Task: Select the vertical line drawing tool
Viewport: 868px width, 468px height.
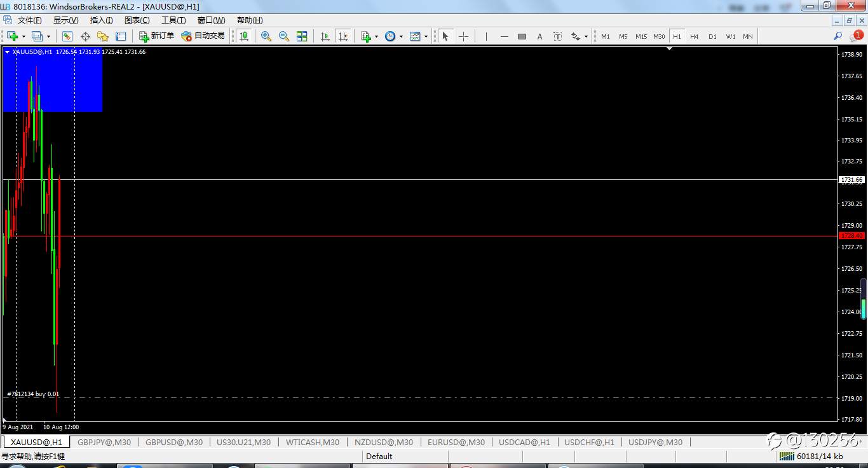Action: pyautogui.click(x=486, y=36)
